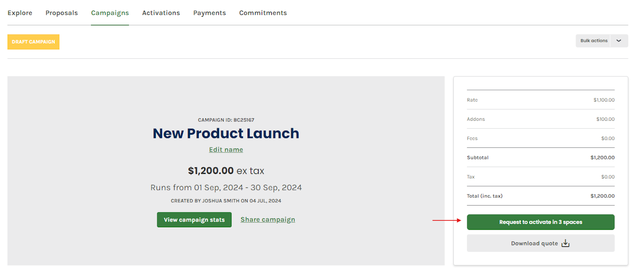Click the campaign ID BC25167 text
Image resolution: width=644 pixels, height=275 pixels.
tap(226, 120)
